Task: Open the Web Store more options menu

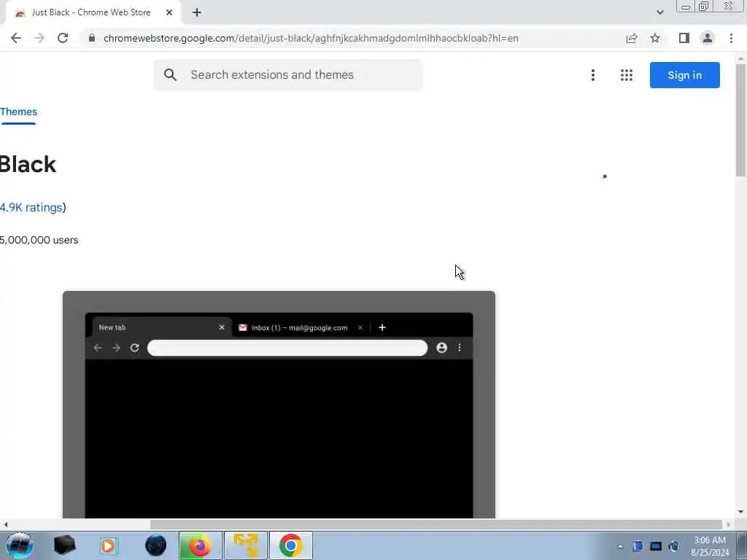Action: [x=592, y=75]
